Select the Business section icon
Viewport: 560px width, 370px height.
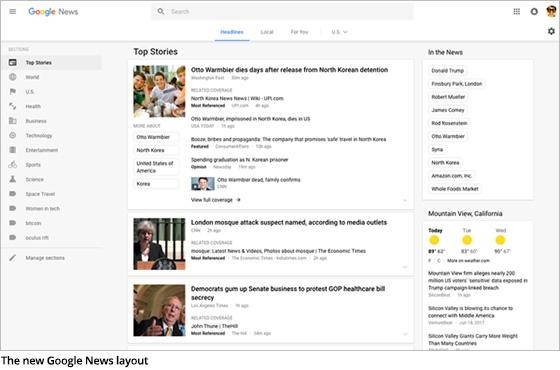(x=12, y=121)
